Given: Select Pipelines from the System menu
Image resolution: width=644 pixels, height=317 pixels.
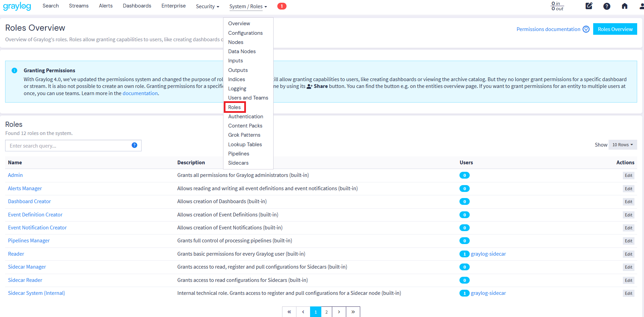Looking at the screenshot, I should 238,154.
